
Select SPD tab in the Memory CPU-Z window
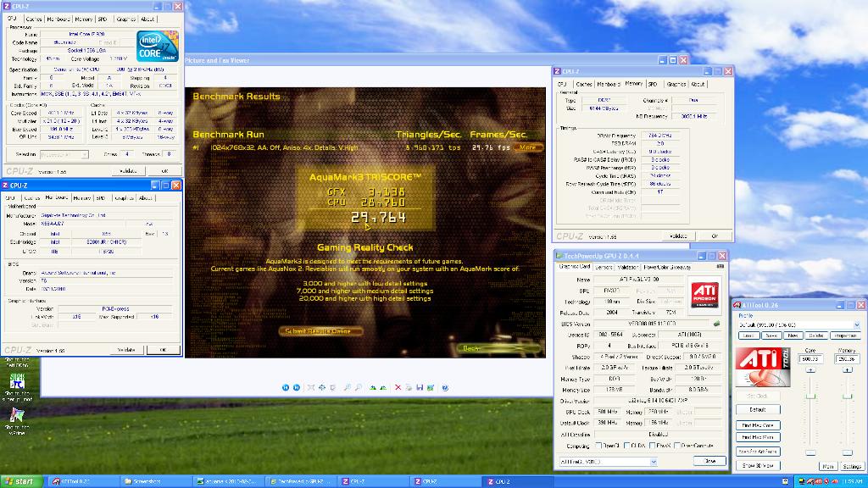coord(653,84)
